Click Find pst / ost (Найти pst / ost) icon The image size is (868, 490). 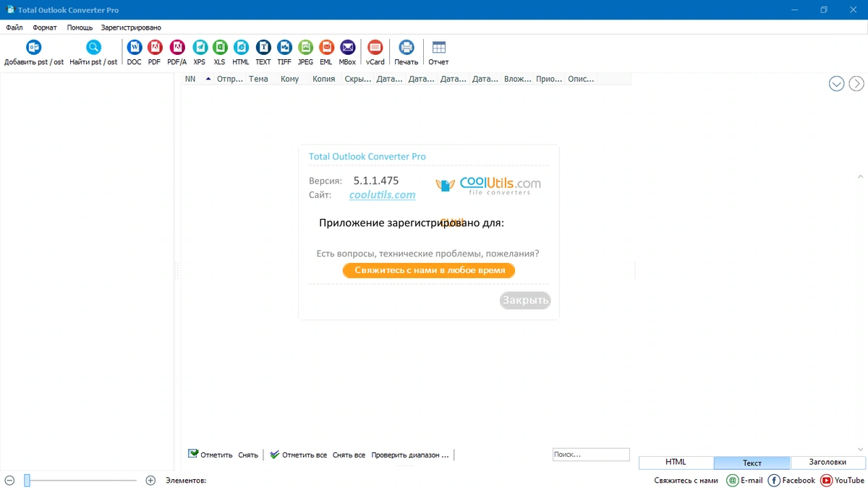(x=93, y=48)
